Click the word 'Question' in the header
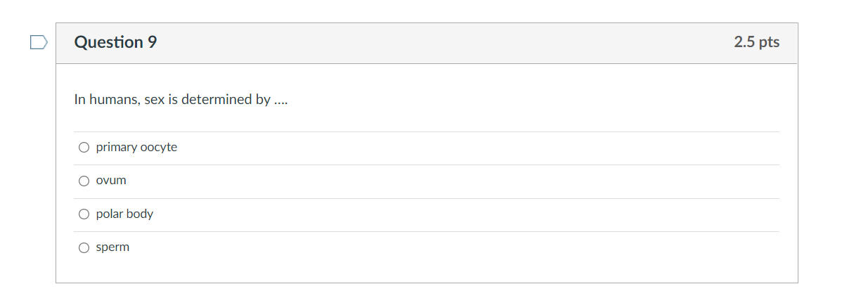868x303 pixels. click(x=109, y=42)
